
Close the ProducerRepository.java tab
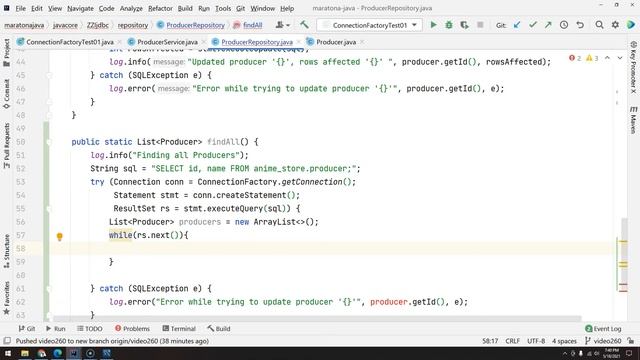point(298,42)
